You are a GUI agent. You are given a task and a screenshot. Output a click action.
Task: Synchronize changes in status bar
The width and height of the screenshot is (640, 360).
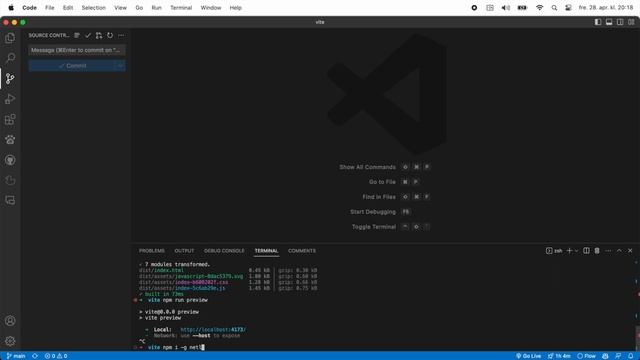pos(35,356)
